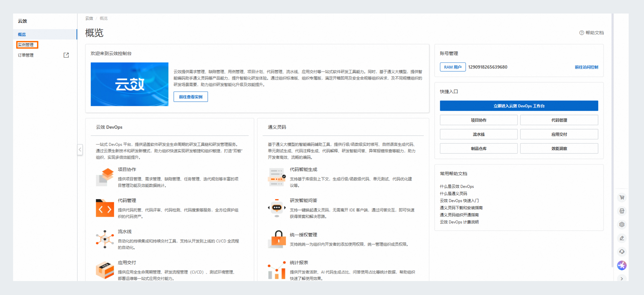
Task: Open 订单管理 in the left navigation
Action: coord(25,55)
